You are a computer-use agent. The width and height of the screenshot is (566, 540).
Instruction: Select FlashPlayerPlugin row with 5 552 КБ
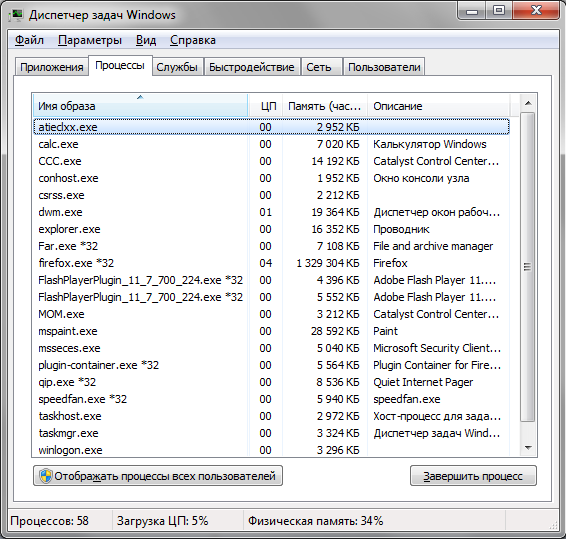point(271,297)
